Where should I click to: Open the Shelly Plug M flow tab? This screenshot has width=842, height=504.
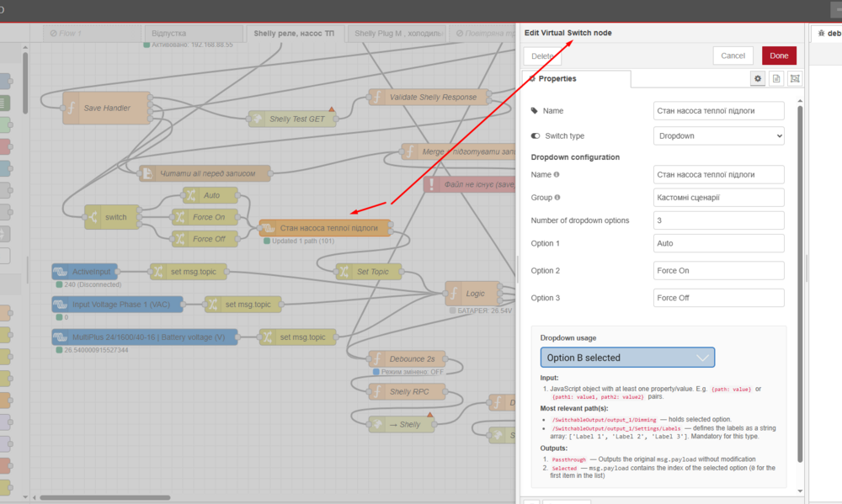397,34
